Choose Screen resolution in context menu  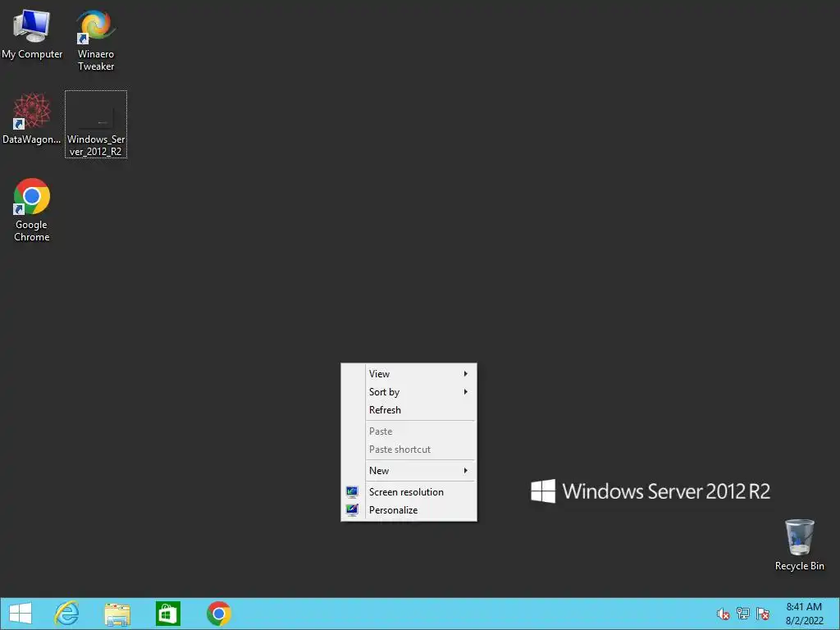click(x=409, y=492)
